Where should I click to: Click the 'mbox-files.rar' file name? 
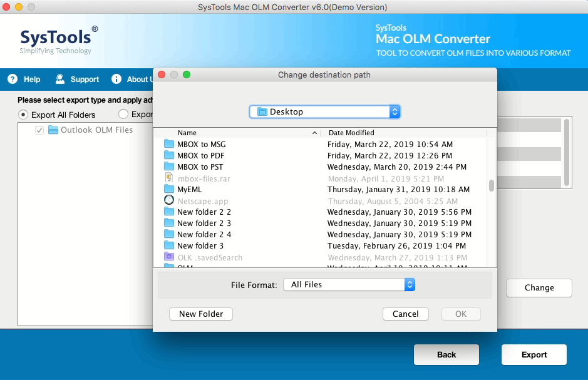(x=204, y=179)
